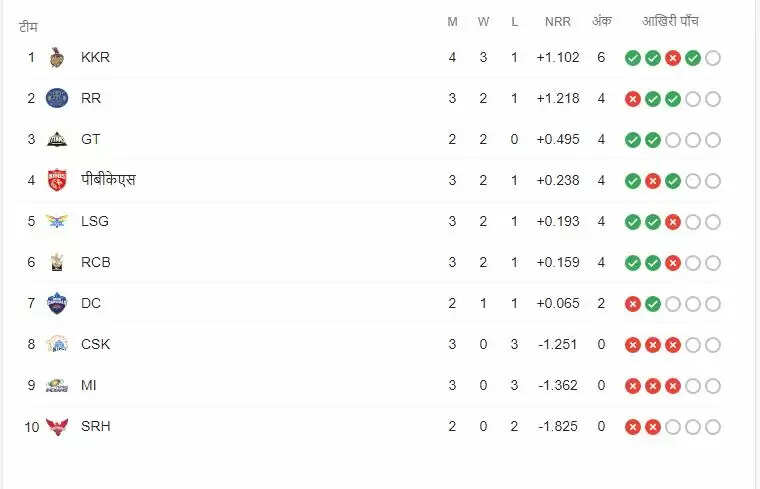Click the NRR column header

click(x=558, y=22)
